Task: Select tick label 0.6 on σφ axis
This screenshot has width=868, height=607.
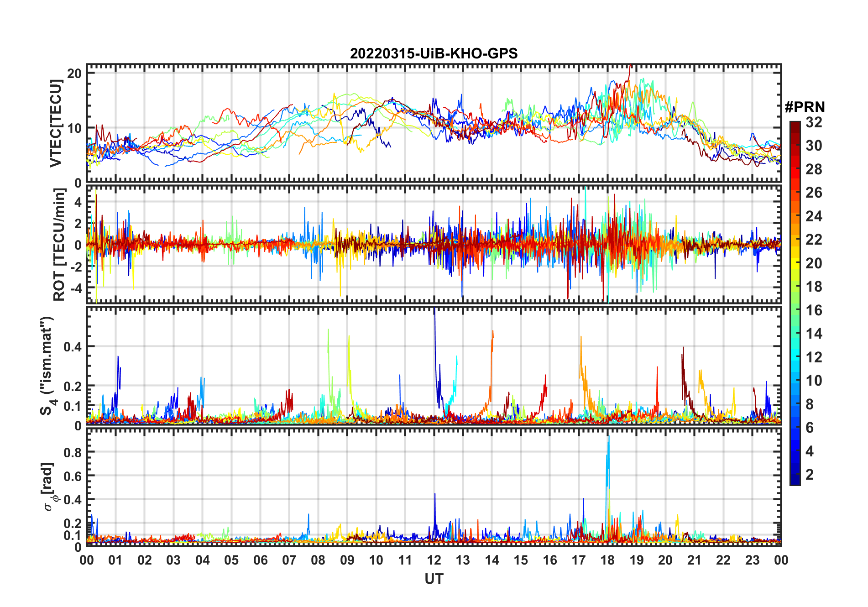Action: [x=73, y=476]
